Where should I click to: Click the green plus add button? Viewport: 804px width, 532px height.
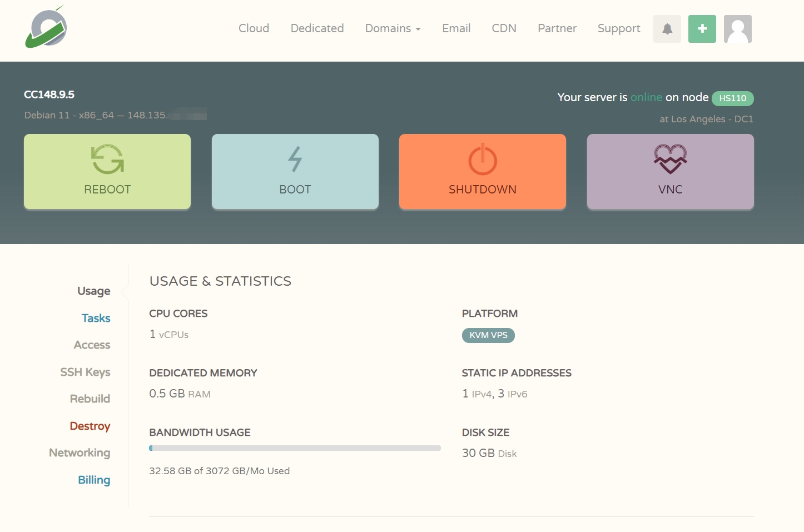pos(702,29)
